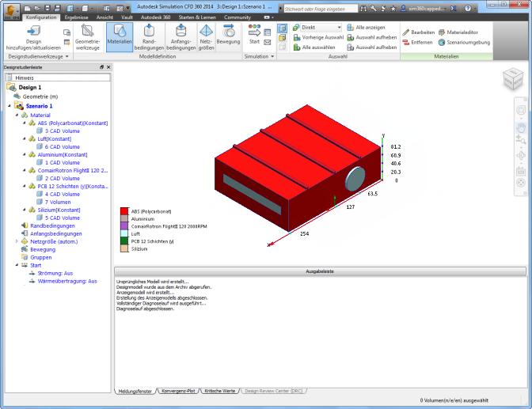Click the ribbon minimize toggle button
The image size is (532, 409).
point(267,17)
